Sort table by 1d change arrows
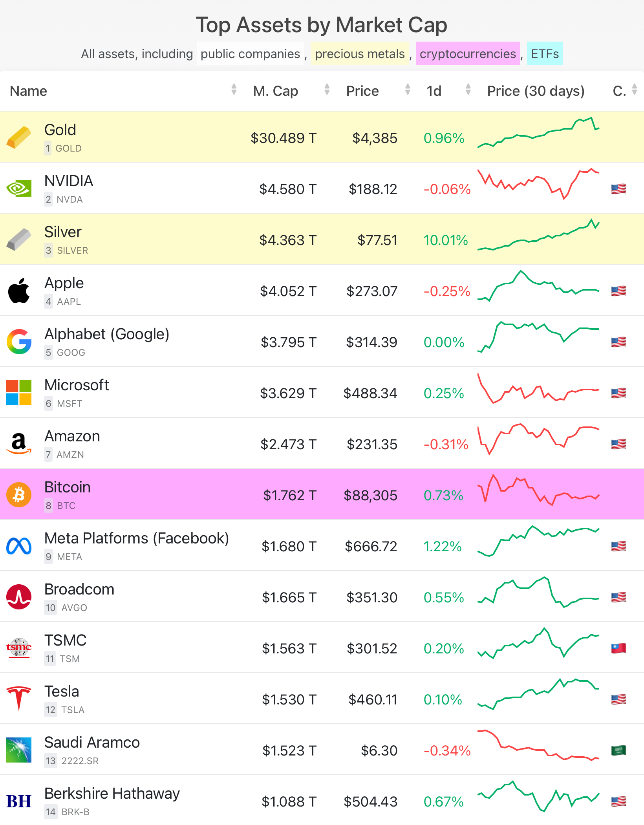 pyautogui.click(x=468, y=90)
